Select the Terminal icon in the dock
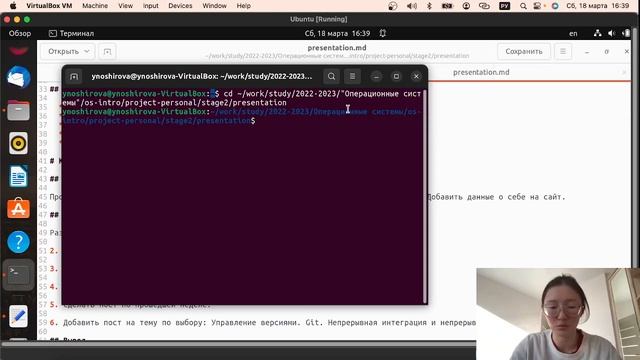Screen dimensions: 640x360 (x=18, y=275)
